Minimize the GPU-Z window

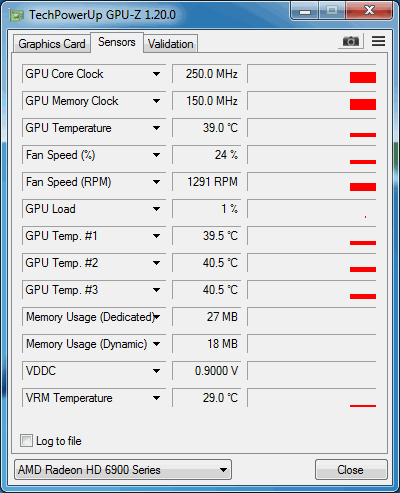coord(305,11)
